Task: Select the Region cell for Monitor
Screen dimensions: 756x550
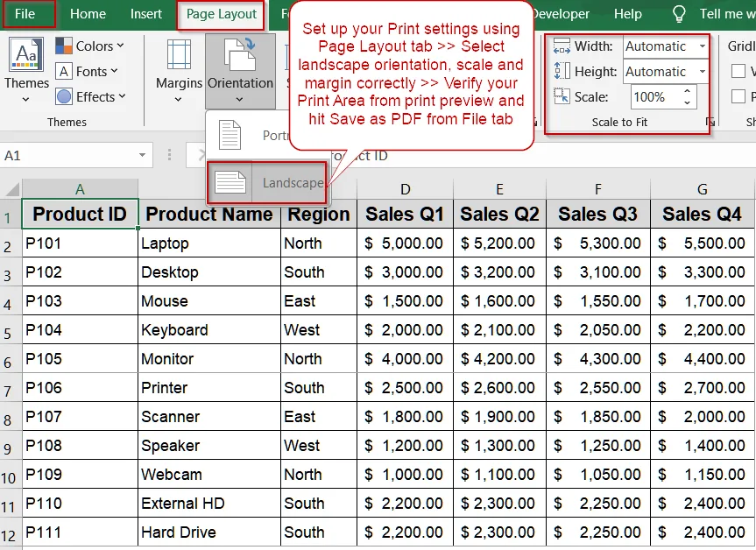Action: pyautogui.click(x=319, y=358)
